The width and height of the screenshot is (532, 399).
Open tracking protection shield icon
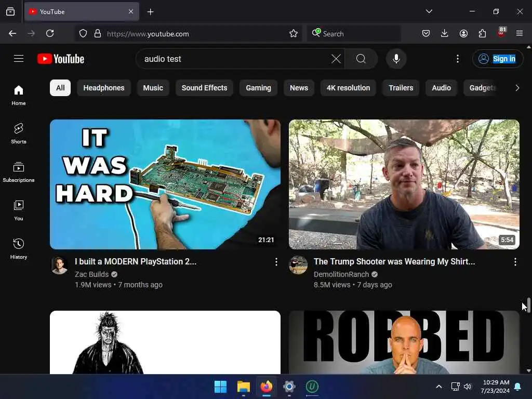pos(83,33)
